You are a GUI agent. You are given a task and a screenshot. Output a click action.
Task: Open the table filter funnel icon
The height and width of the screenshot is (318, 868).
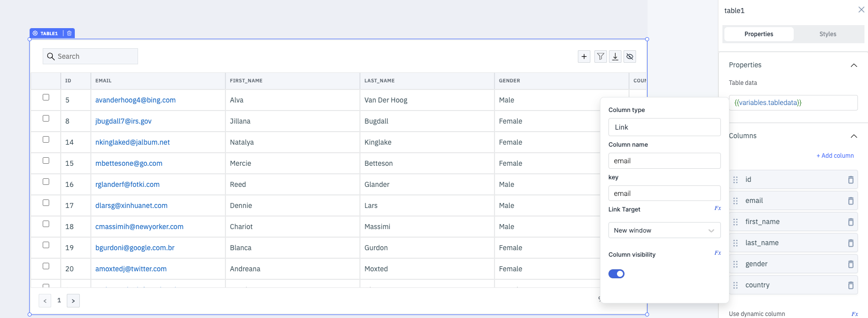coord(600,57)
